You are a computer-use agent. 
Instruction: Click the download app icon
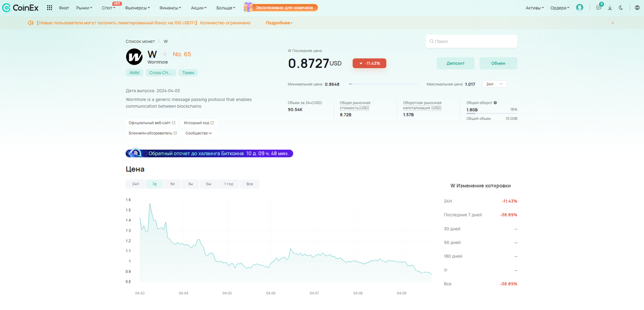coord(610,8)
